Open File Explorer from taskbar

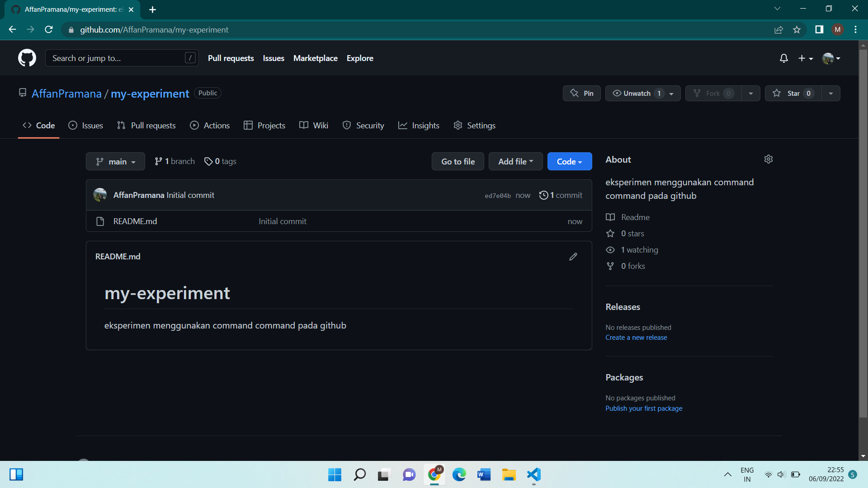pyautogui.click(x=509, y=474)
